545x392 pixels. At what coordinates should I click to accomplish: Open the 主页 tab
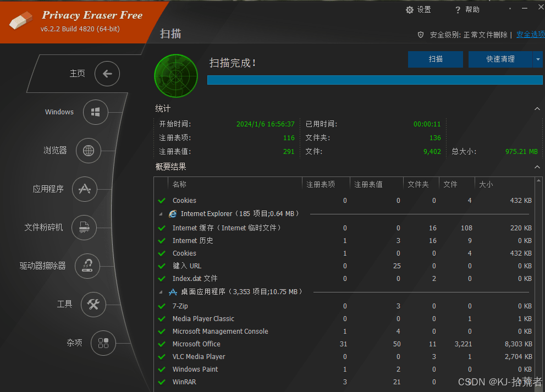pos(77,74)
